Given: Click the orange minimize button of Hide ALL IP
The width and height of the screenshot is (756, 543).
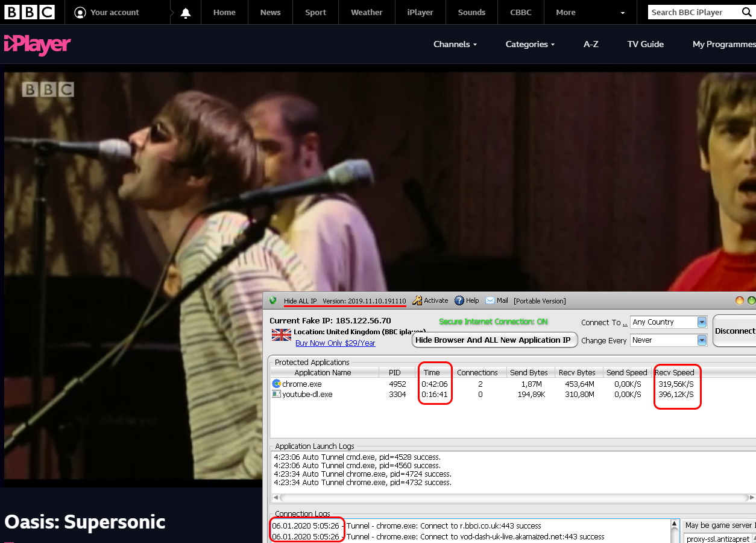Looking at the screenshot, I should click(x=740, y=300).
